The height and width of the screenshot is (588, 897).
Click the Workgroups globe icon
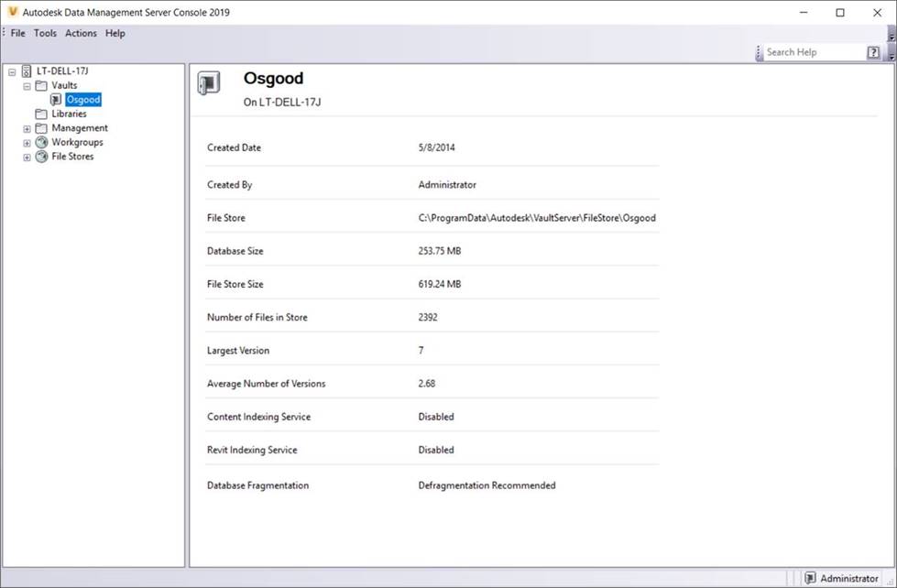[41, 143]
